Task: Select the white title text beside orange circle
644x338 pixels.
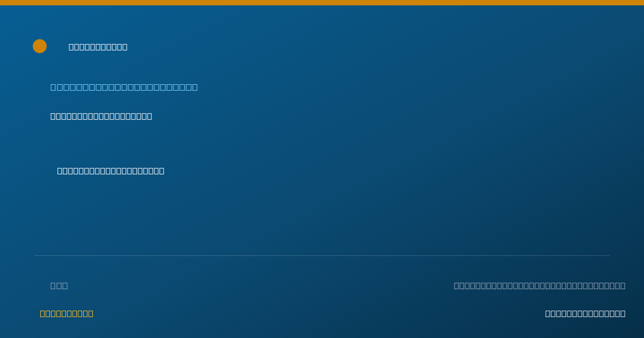Action: click(x=98, y=47)
